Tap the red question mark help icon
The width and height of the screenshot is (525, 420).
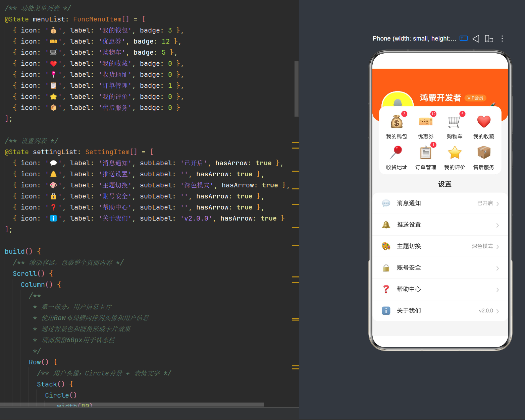[386, 289]
